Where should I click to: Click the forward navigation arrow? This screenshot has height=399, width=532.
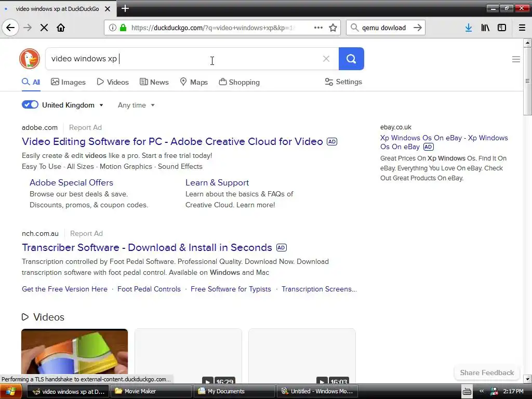[28, 28]
